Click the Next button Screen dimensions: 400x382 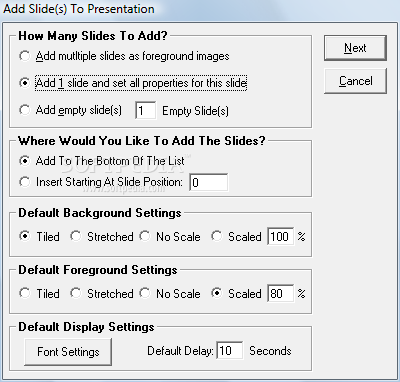point(355,48)
